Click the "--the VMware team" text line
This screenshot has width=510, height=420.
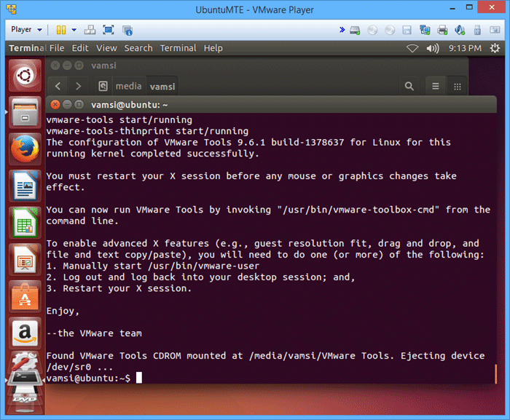pyautogui.click(x=94, y=333)
